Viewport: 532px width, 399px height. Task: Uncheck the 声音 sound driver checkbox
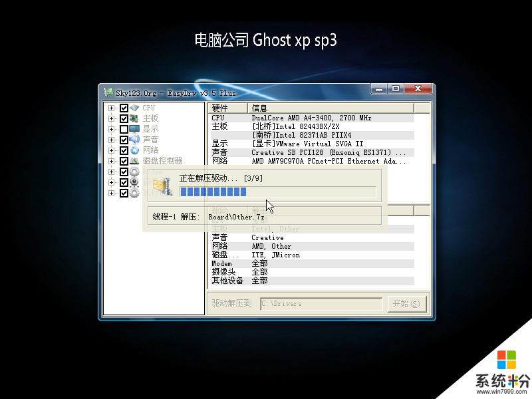[x=124, y=140]
